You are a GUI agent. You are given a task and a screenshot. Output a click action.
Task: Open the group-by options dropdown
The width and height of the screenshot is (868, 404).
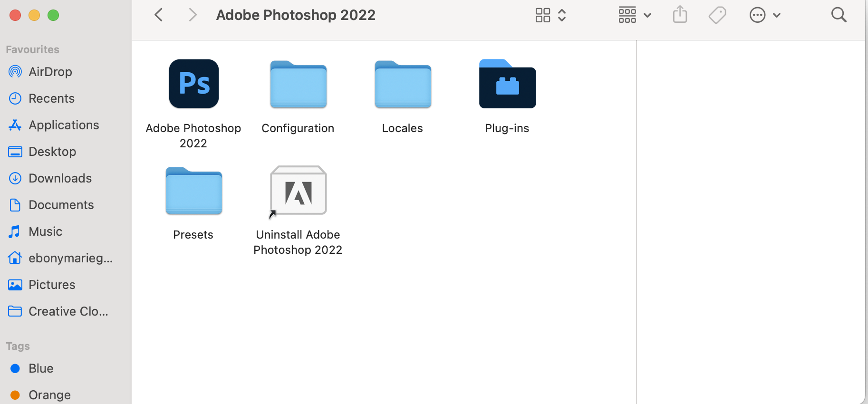click(635, 15)
